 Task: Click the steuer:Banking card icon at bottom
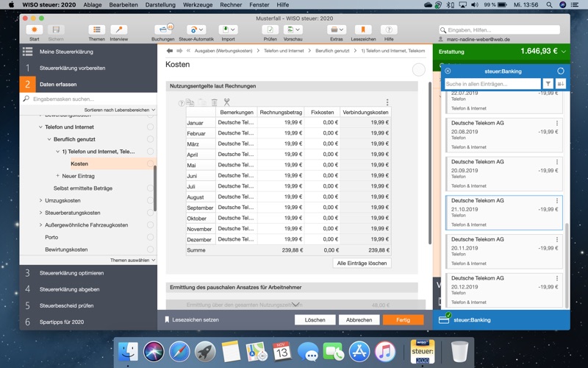[x=445, y=319]
